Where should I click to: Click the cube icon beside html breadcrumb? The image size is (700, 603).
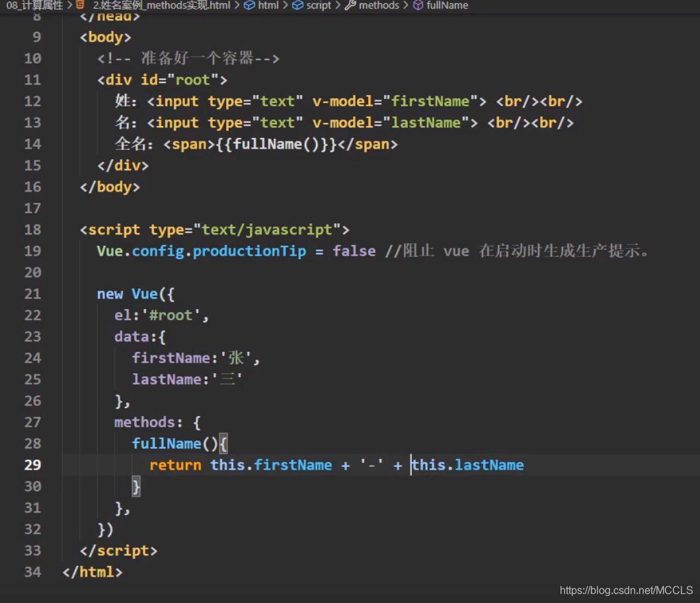pos(250,5)
